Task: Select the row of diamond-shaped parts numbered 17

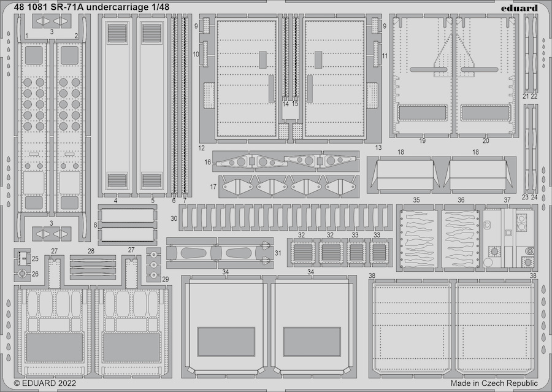Action: tap(289, 186)
